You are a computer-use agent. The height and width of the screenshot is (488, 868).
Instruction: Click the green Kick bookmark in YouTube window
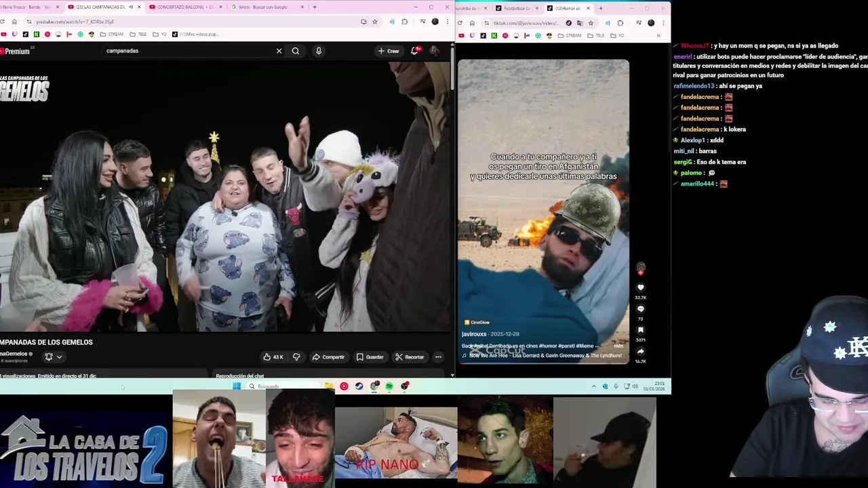[x=36, y=34]
